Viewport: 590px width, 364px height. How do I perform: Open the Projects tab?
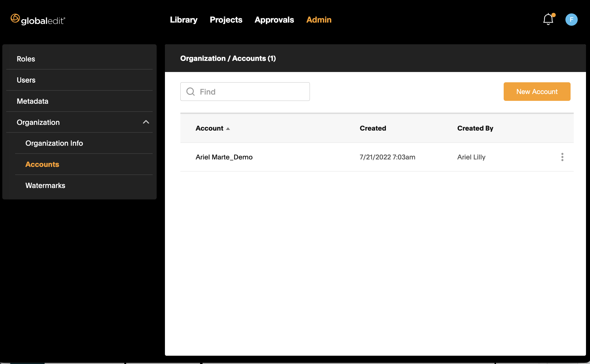[226, 20]
